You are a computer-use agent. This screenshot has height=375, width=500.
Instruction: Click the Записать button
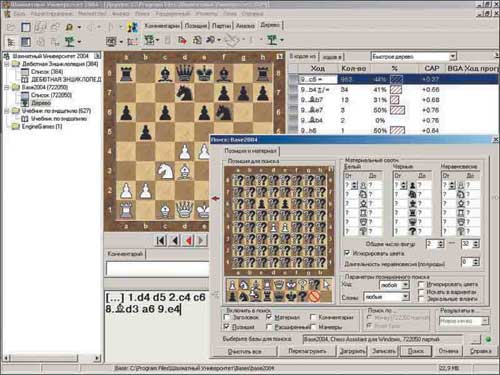[x=384, y=351]
